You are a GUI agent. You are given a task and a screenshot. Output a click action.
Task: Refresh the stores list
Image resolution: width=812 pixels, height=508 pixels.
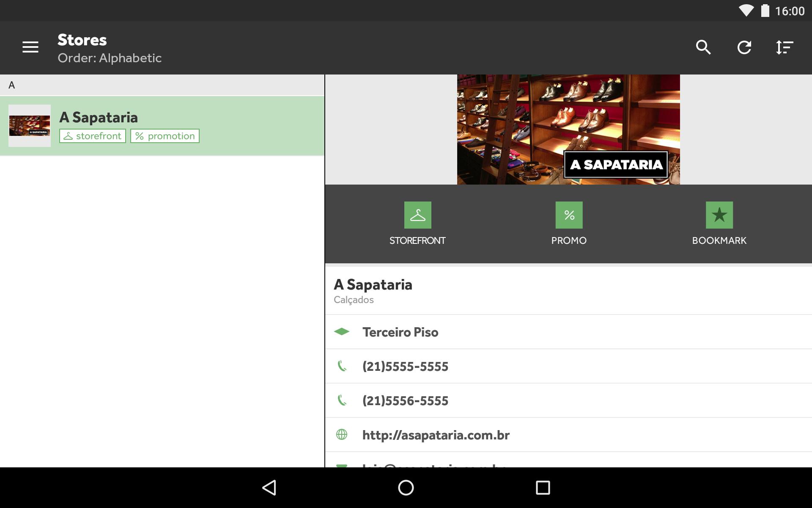pyautogui.click(x=744, y=47)
